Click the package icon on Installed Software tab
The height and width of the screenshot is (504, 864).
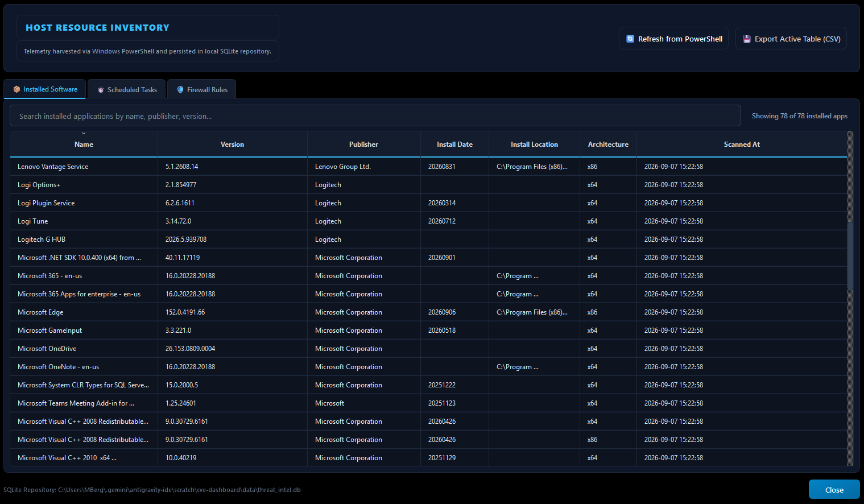point(16,89)
